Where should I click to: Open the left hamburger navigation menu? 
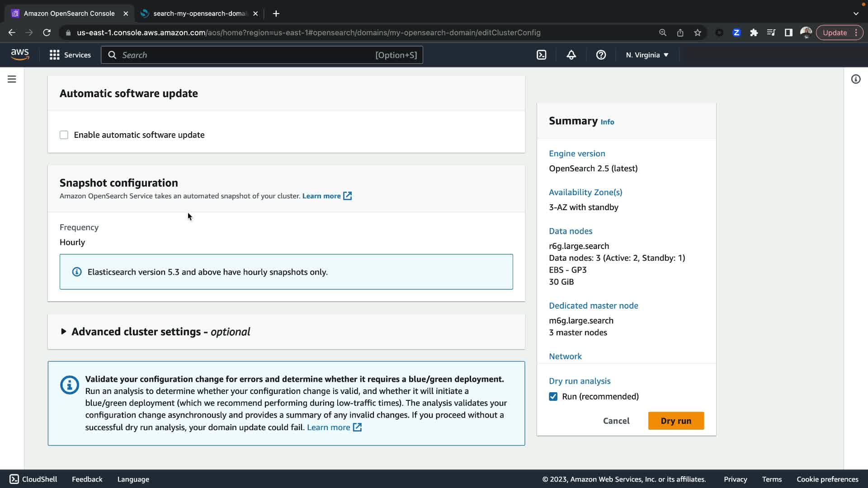[12, 79]
